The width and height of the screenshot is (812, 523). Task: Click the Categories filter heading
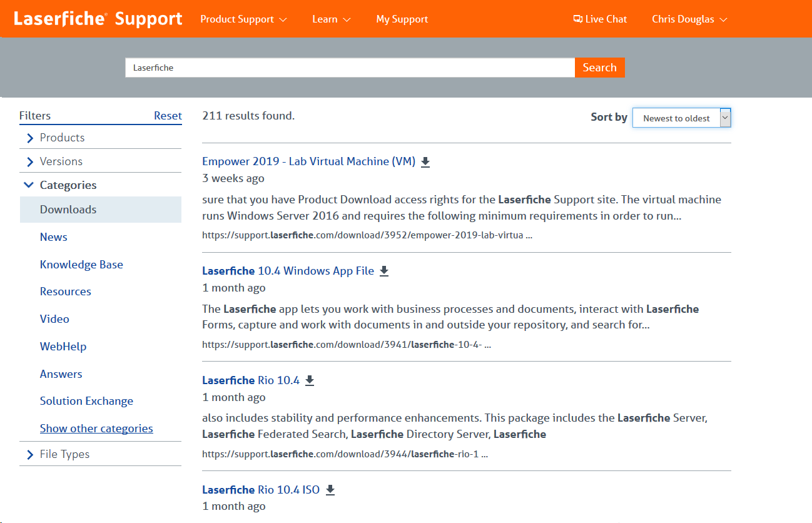(68, 185)
